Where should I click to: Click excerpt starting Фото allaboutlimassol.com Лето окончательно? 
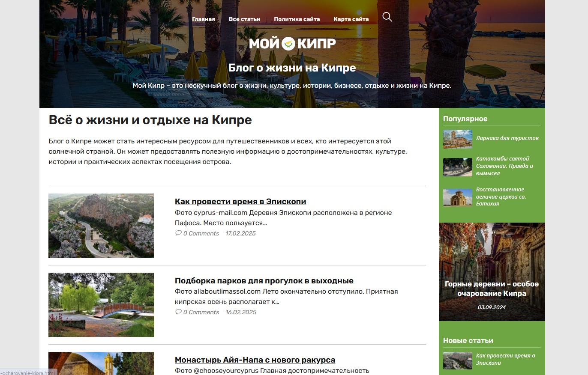[x=286, y=297]
